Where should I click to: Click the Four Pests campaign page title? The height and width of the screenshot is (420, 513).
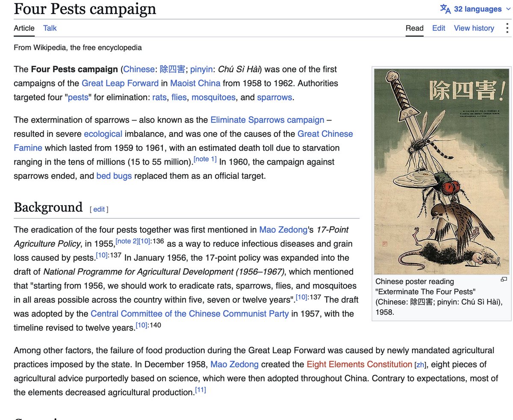pos(85,9)
